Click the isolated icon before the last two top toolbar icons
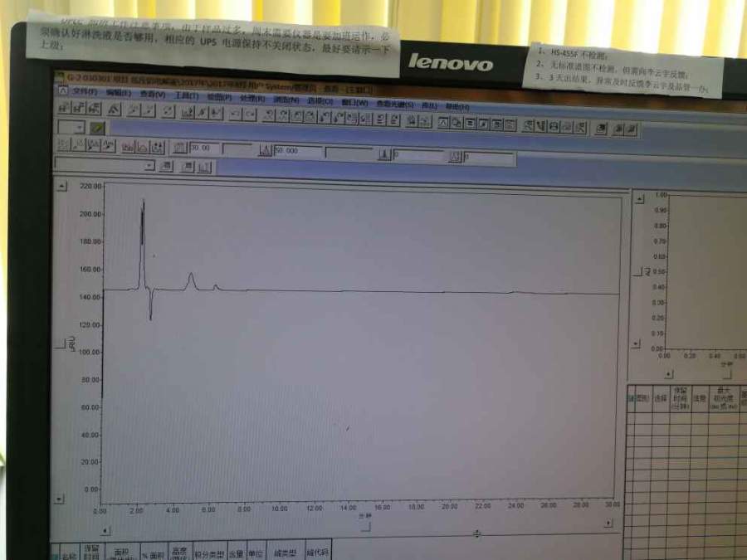 601,128
